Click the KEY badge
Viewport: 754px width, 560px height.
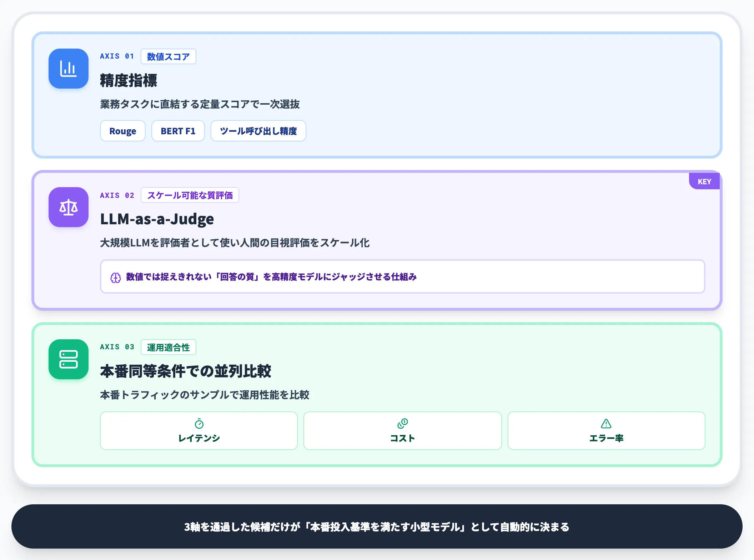click(704, 181)
